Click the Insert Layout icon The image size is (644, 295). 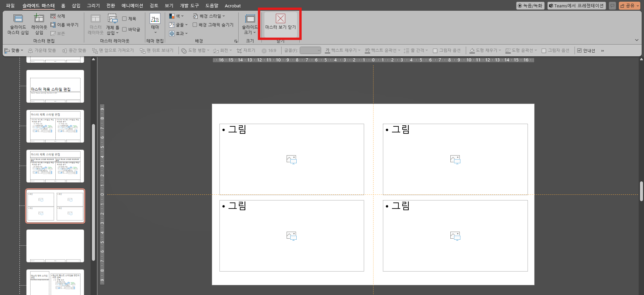click(x=39, y=18)
